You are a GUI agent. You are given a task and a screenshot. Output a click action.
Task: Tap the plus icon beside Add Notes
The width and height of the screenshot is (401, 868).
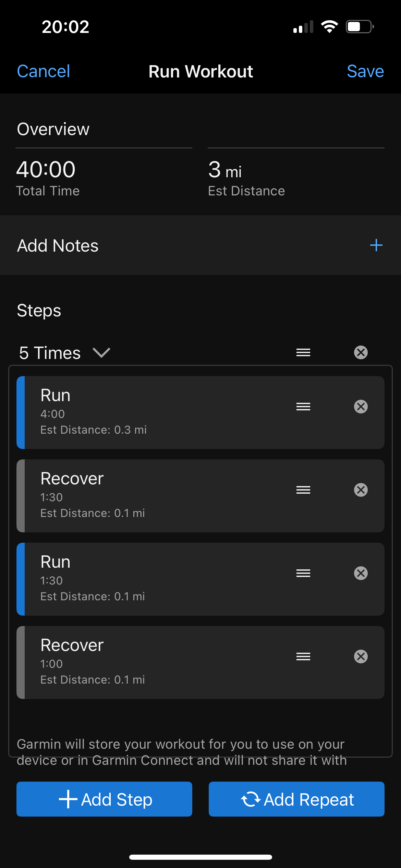click(376, 245)
